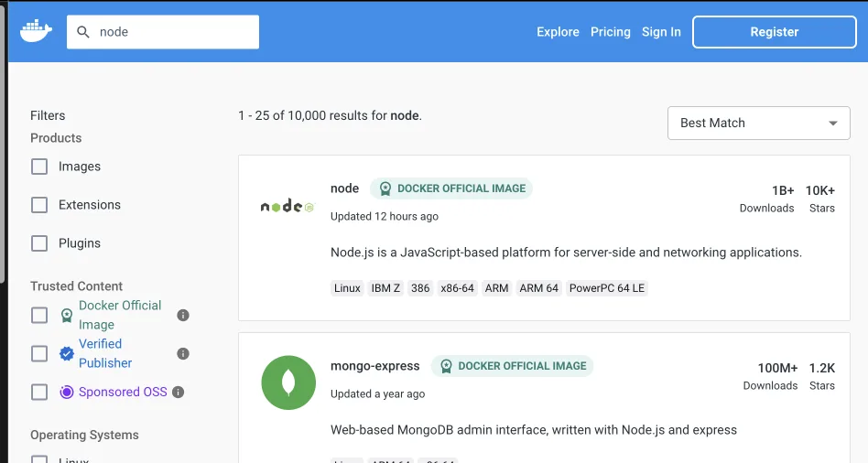This screenshot has height=463, width=868.
Task: Open Pricing in the top navigation
Action: 611,32
